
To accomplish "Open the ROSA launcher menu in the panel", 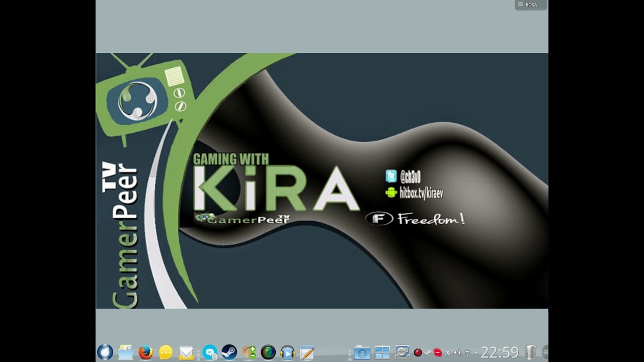I will (x=105, y=352).
